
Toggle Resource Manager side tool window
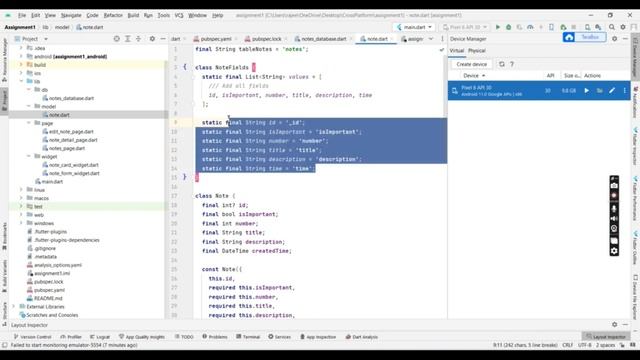pos(4,60)
